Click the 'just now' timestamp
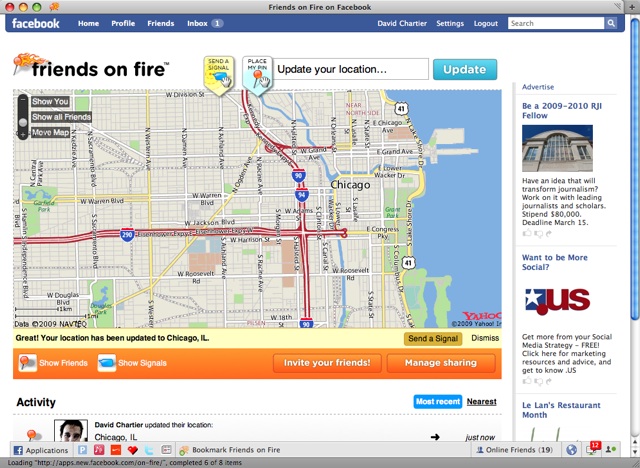This screenshot has width=640, height=468. coord(480,437)
